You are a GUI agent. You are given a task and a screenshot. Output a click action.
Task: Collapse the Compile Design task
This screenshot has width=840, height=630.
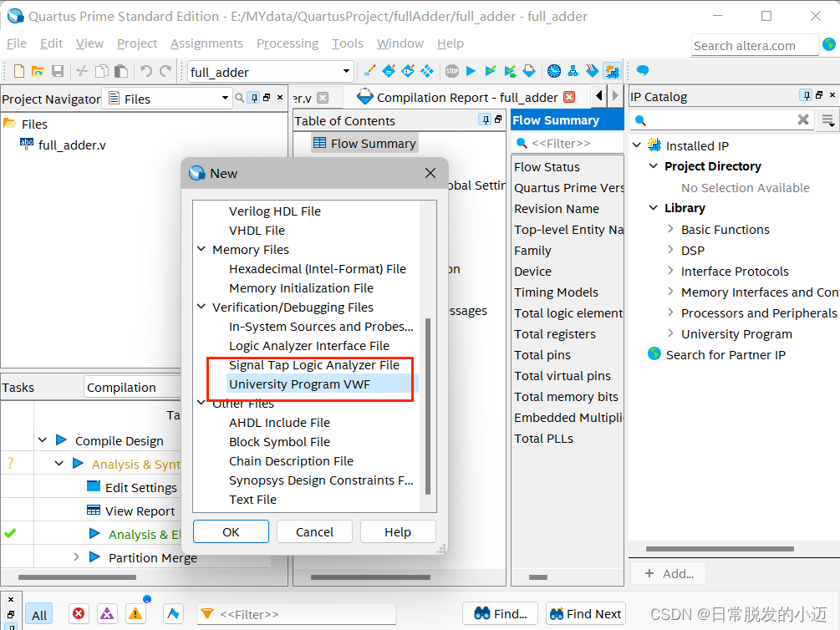pos(43,440)
